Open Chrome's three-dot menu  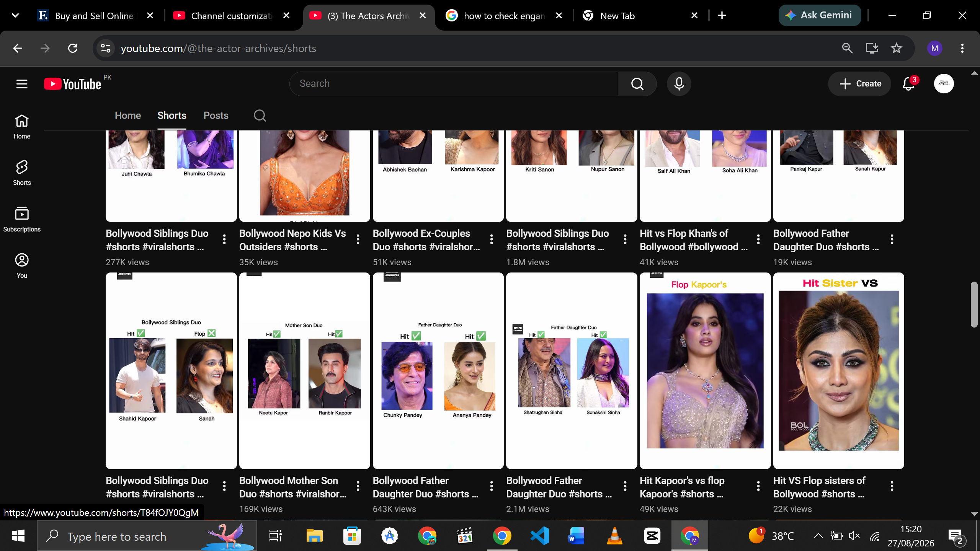[962, 49]
